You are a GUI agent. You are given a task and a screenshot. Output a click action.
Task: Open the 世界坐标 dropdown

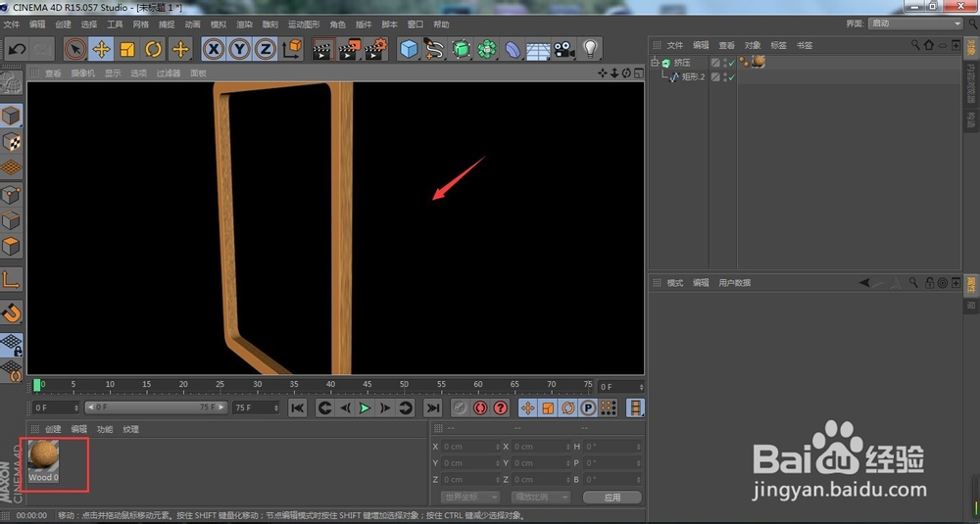coord(470,498)
